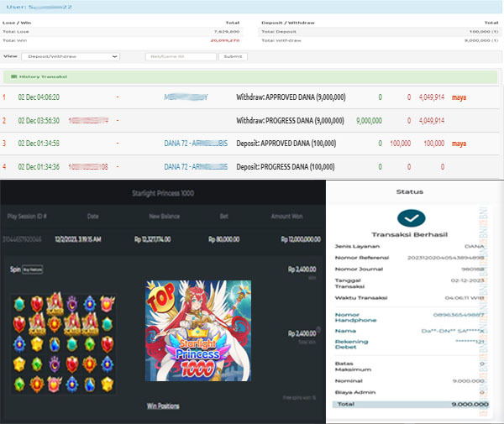Select the History Transaksi header label

click(43, 76)
